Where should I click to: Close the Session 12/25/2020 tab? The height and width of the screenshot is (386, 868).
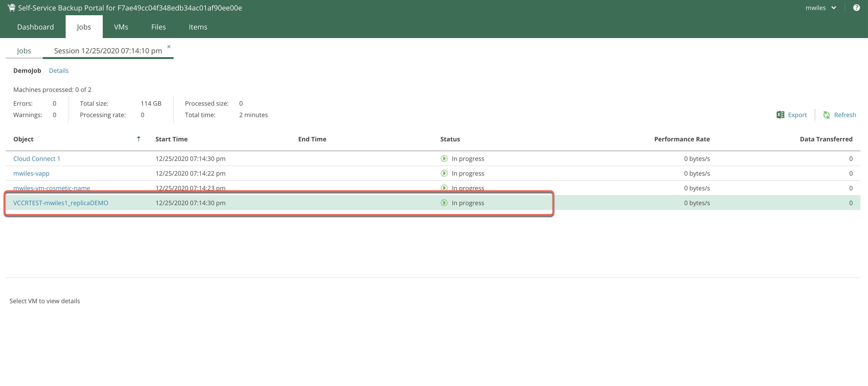coord(169,46)
